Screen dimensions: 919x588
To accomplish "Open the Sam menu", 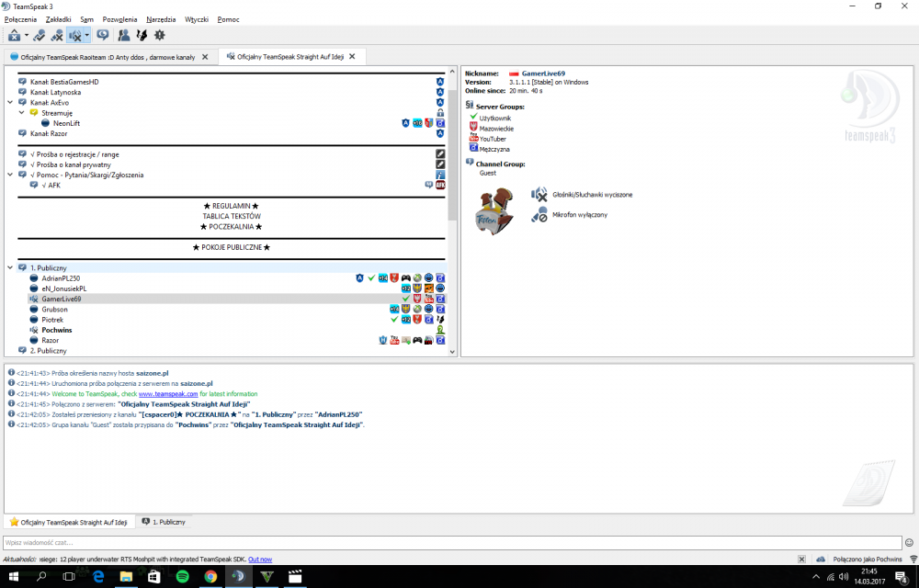I will tap(86, 19).
